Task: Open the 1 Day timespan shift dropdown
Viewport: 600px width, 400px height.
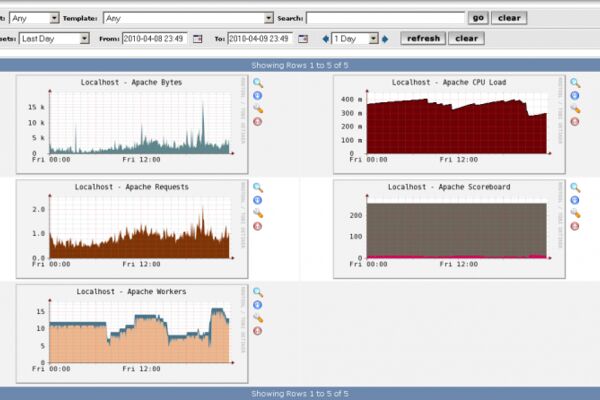Action: pyautogui.click(x=355, y=39)
